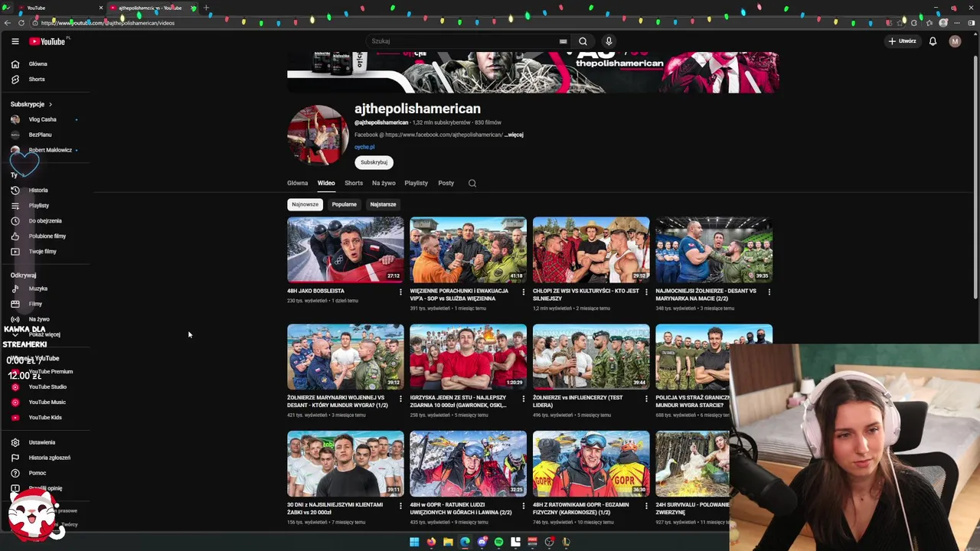Open options menu for CHŁOPI ZE WSI video

[x=646, y=292]
